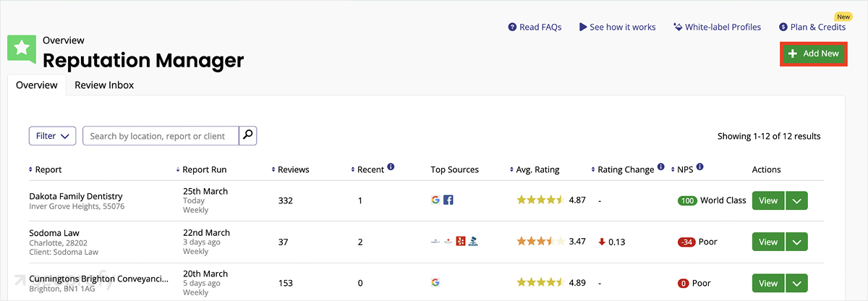Screen dimensions: 868x301
Task: Focus the search by location, report or client field
Action: tap(161, 135)
